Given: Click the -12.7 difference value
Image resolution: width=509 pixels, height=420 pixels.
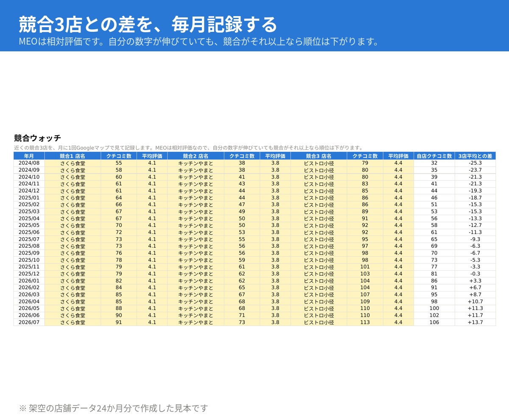Looking at the screenshot, I should point(475,225).
